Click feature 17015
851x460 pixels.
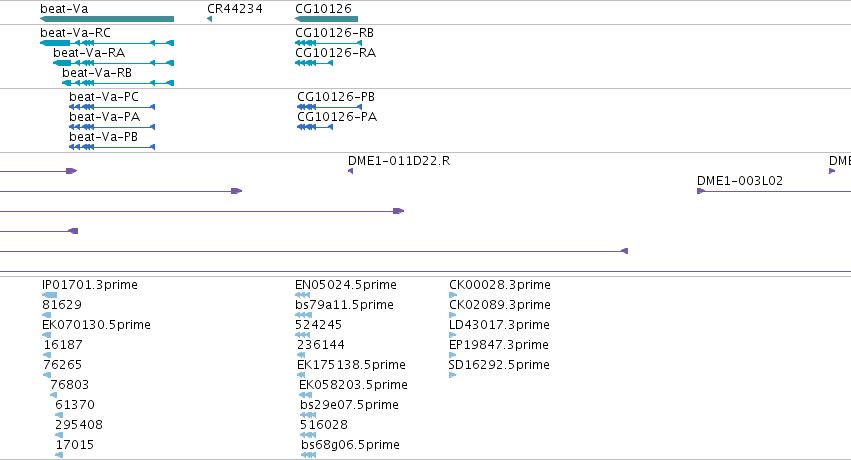[x=74, y=445]
